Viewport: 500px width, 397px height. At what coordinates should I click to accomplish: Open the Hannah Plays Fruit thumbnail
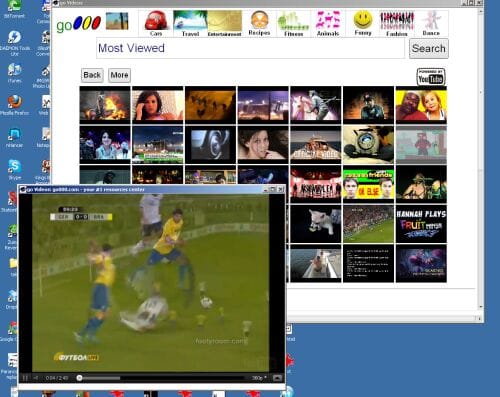pos(421,224)
